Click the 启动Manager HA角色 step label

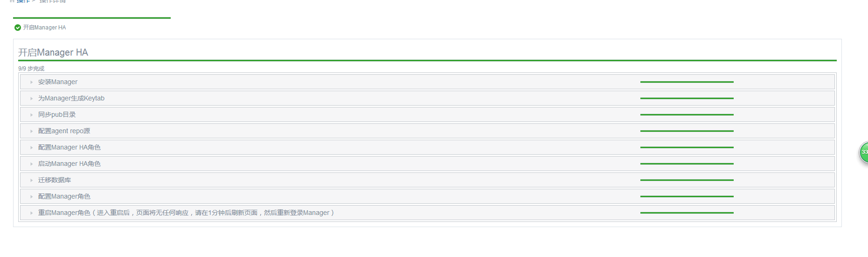(x=69, y=164)
